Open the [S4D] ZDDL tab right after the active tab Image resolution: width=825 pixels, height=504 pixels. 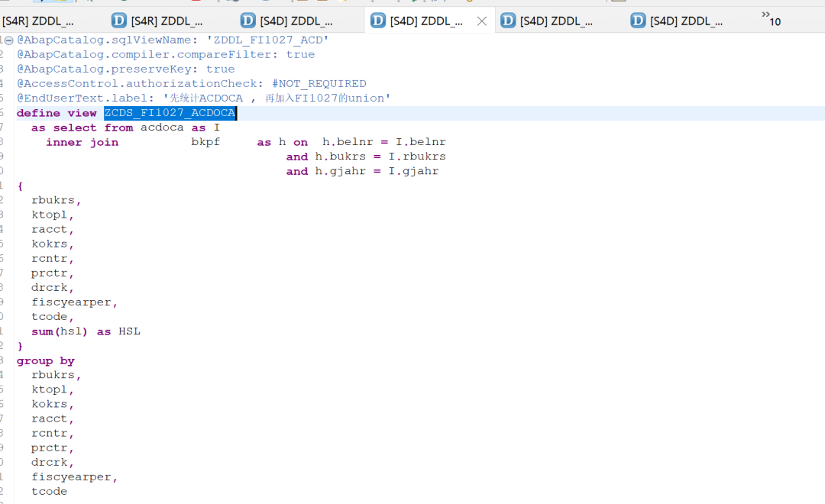click(547, 21)
